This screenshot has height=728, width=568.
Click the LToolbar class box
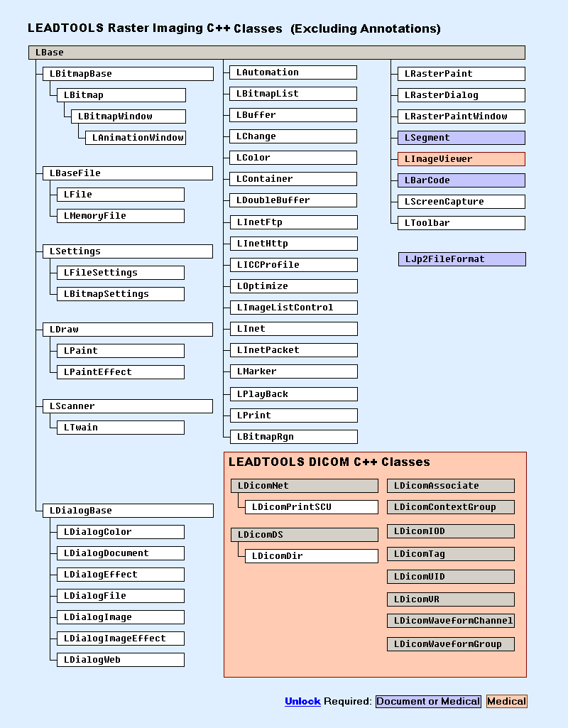coord(461,223)
